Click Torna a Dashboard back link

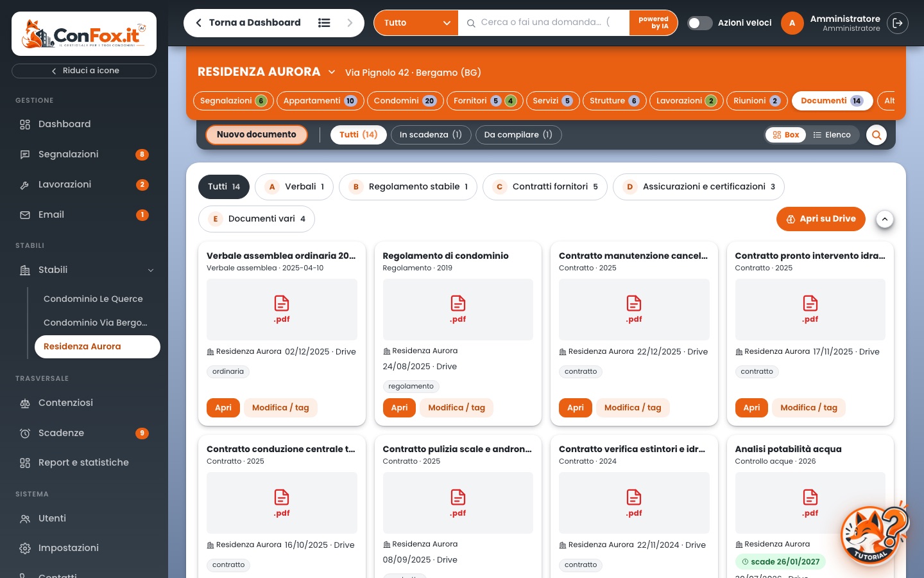click(x=248, y=23)
